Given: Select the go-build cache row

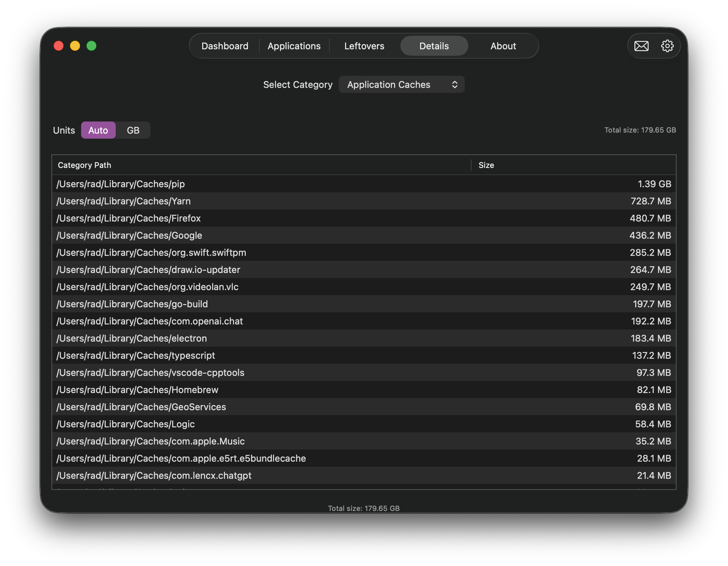Looking at the screenshot, I should pos(364,304).
